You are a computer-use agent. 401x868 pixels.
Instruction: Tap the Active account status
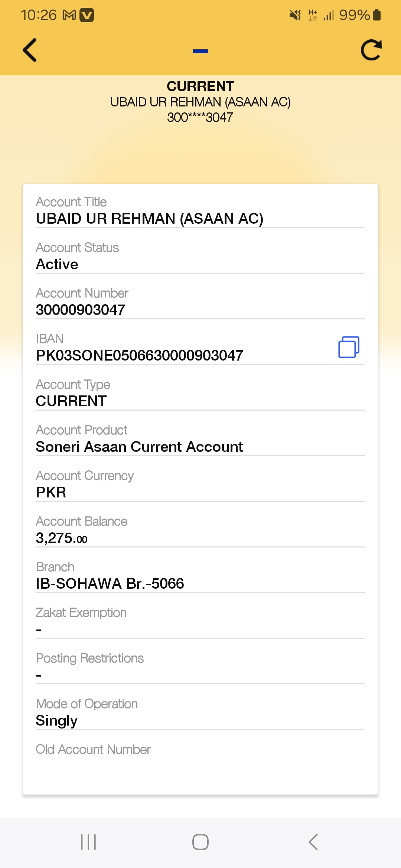[x=57, y=264]
